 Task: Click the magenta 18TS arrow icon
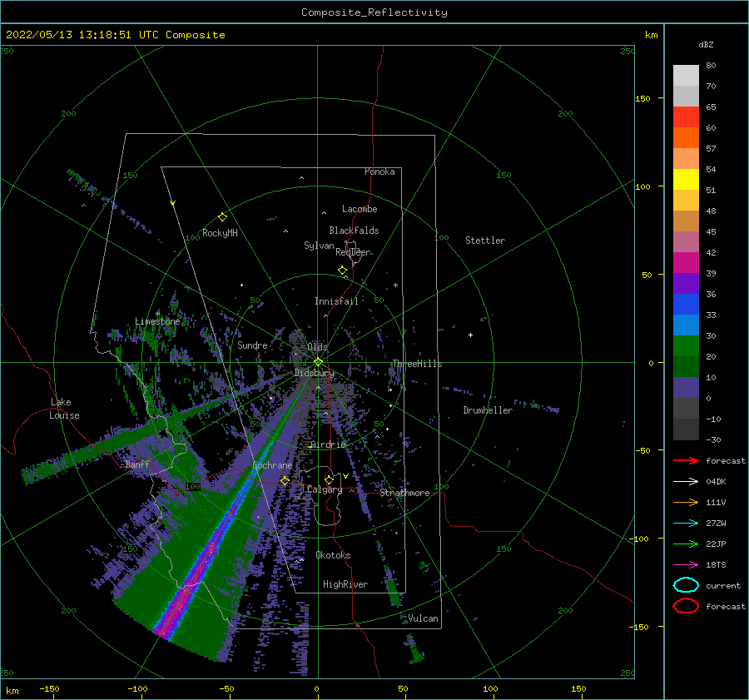686,565
